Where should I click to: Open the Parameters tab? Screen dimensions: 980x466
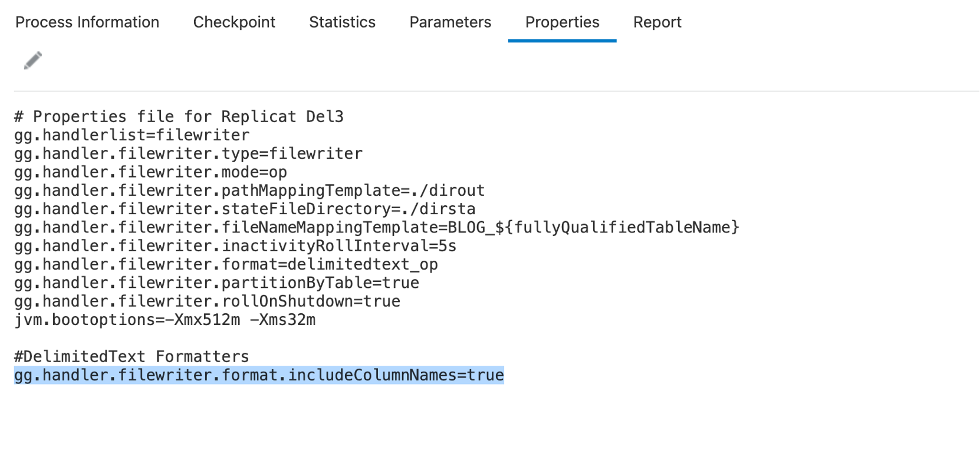tap(450, 22)
